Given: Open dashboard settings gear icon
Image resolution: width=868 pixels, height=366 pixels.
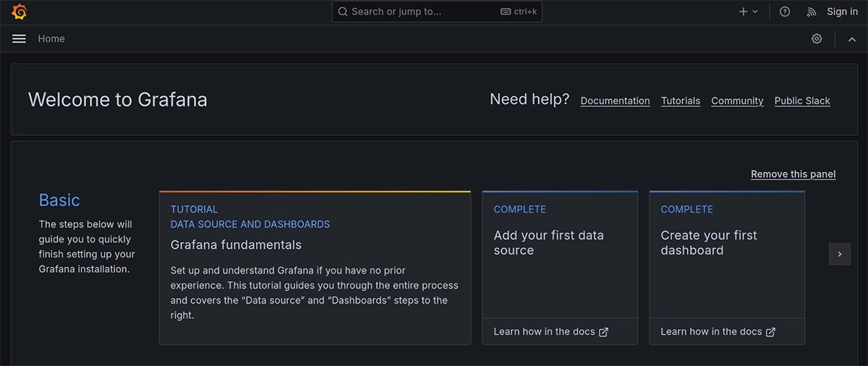Looking at the screenshot, I should coord(817,39).
